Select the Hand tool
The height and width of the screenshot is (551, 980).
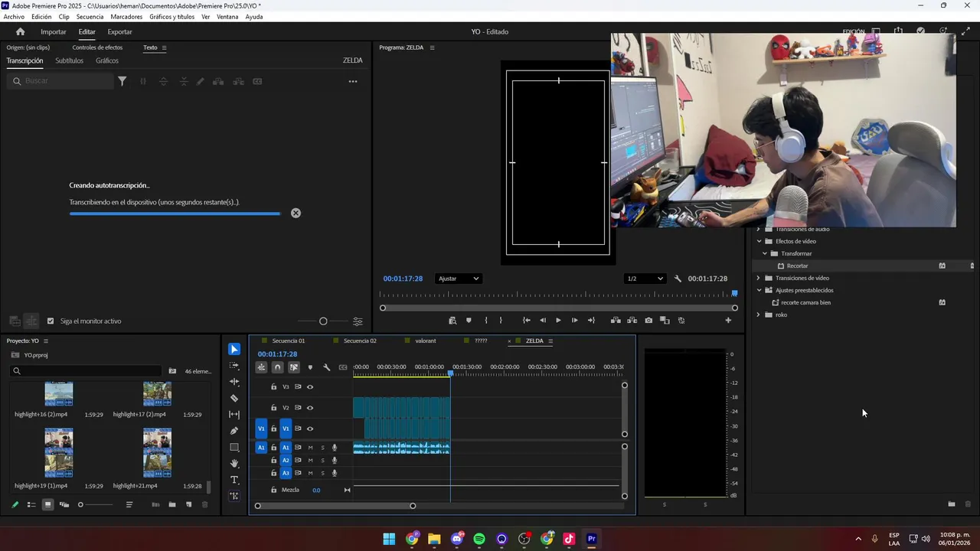pos(234,463)
